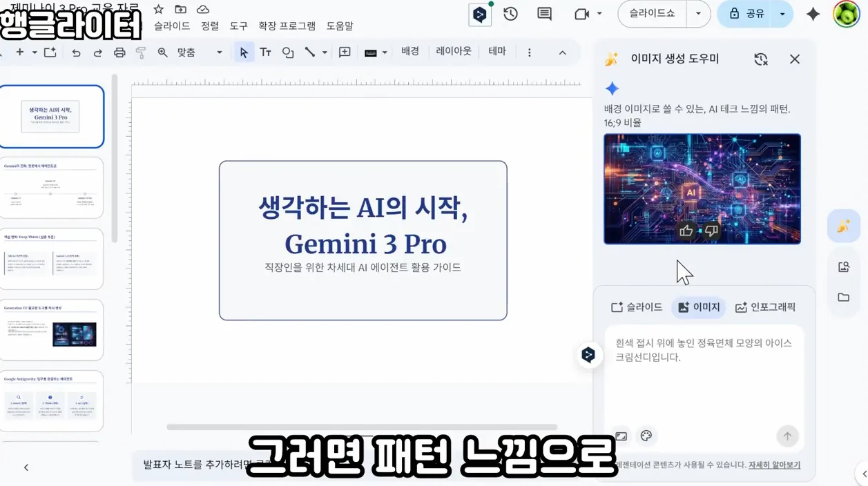Check the cloud save status icon
The width and height of the screenshot is (868, 486).
pyautogui.click(x=203, y=10)
